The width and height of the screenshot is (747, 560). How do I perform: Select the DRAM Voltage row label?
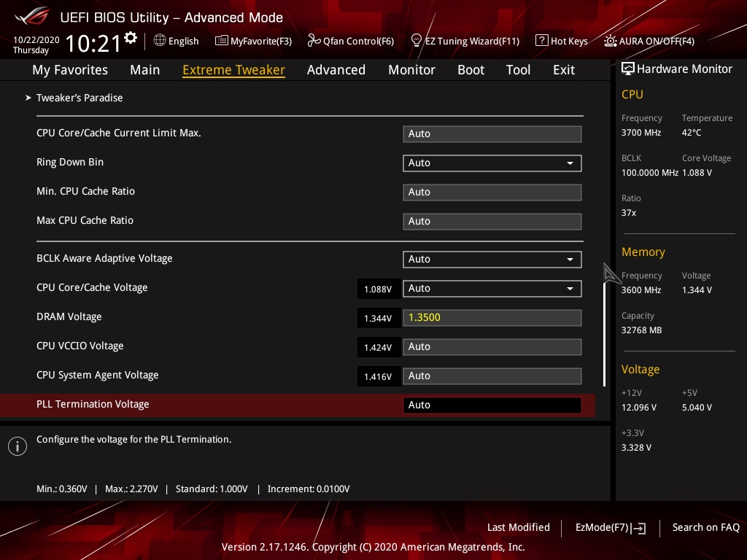tap(69, 316)
